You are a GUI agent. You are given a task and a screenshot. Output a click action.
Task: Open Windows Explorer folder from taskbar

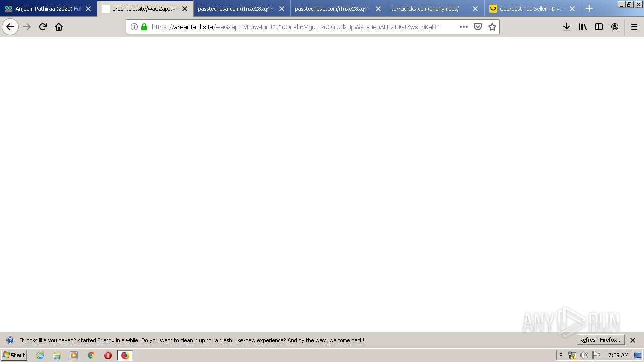point(57,355)
